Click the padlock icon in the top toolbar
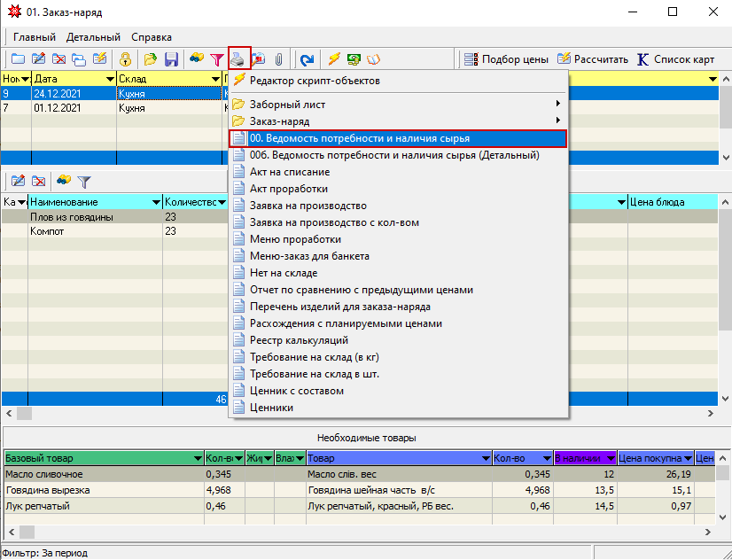 126,59
